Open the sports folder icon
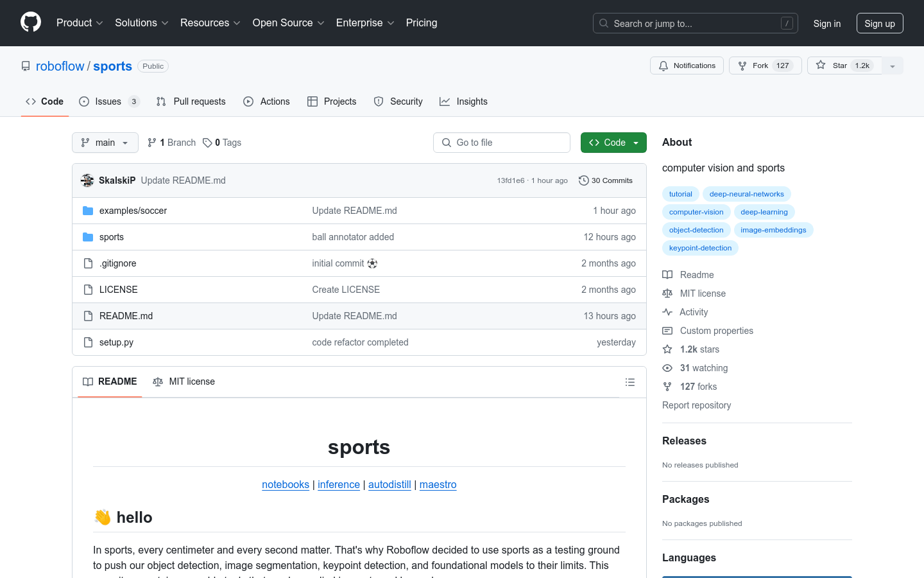The height and width of the screenshot is (578, 924). [x=88, y=237]
